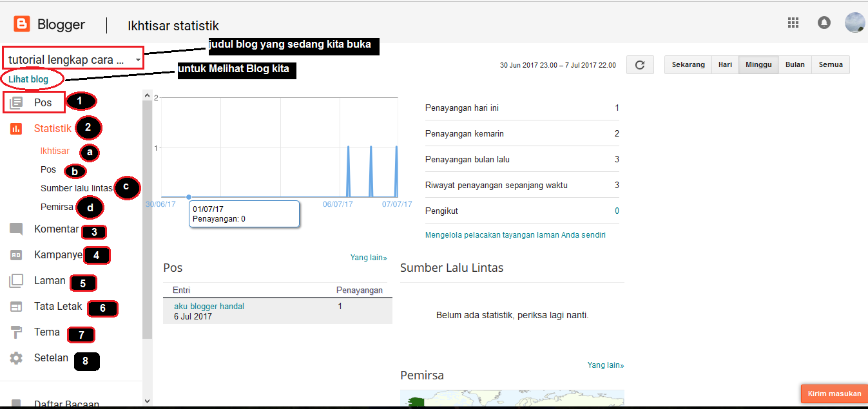Screen dimensions: 868x409
Task: Open the Google apps grid
Action: click(793, 23)
